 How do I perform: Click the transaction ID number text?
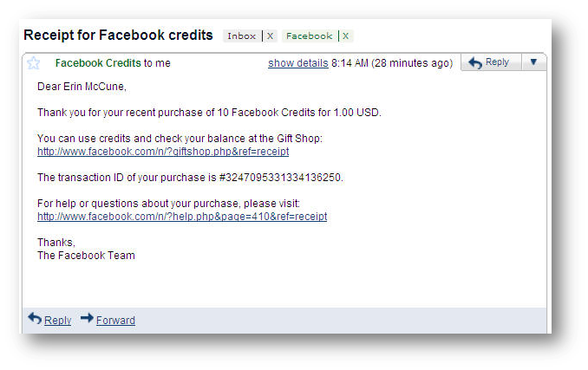click(281, 178)
